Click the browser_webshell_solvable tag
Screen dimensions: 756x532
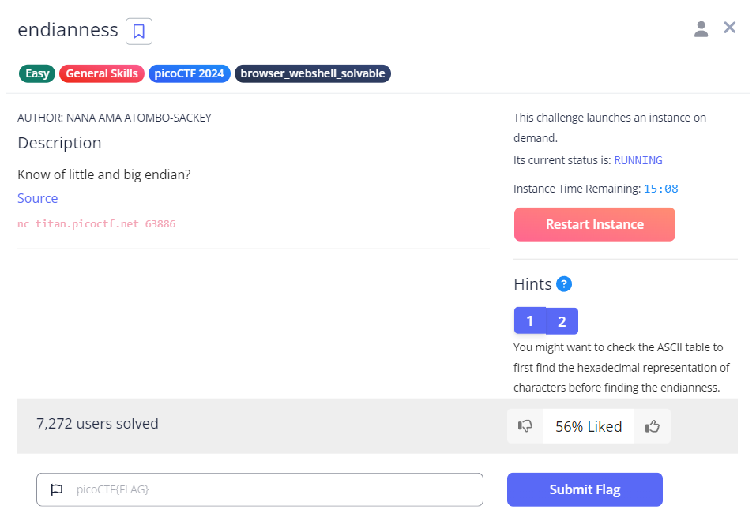(x=313, y=73)
